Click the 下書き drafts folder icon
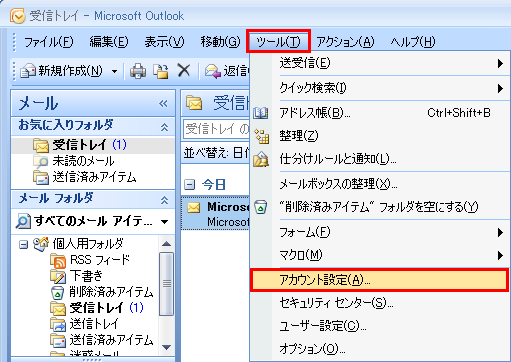 pos(58,276)
